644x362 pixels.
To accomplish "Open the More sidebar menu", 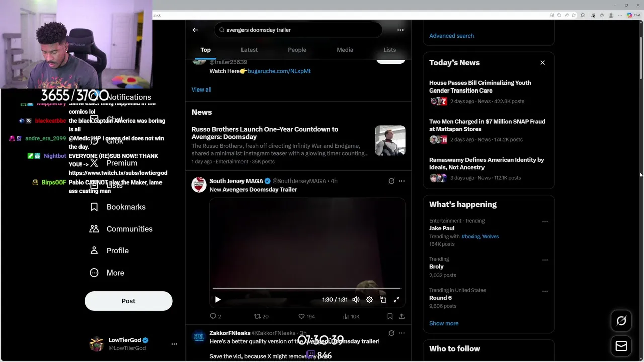I will (107, 273).
